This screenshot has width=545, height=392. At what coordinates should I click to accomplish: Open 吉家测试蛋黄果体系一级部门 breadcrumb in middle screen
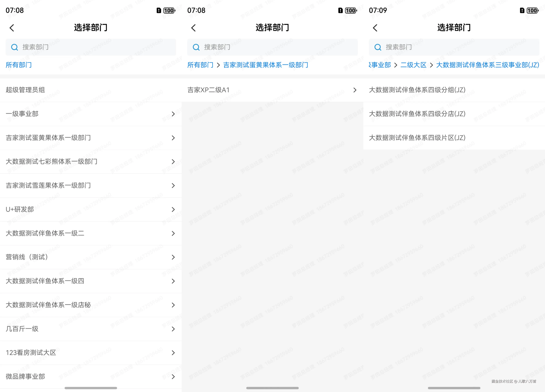click(266, 65)
